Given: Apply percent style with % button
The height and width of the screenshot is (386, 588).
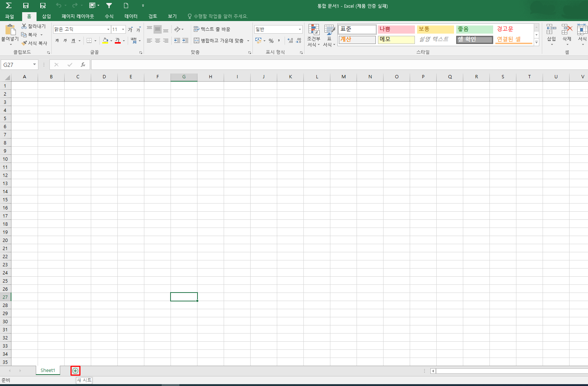Looking at the screenshot, I should 271,41.
